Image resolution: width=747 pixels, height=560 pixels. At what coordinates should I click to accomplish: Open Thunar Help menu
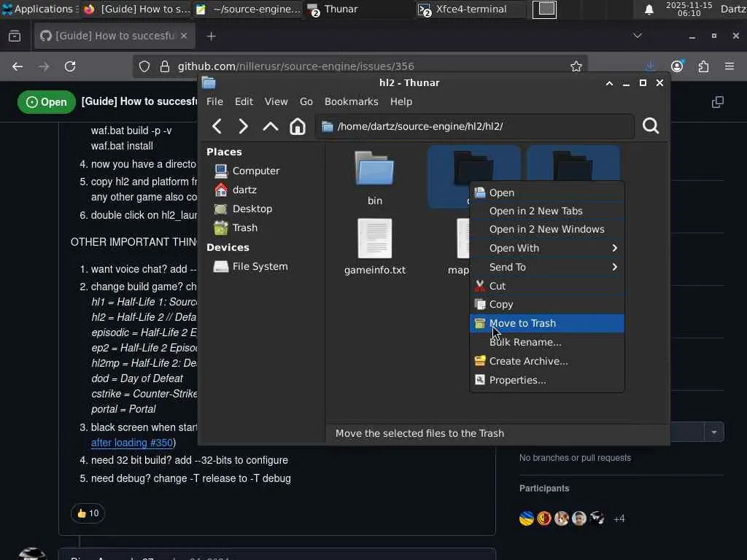(x=401, y=101)
